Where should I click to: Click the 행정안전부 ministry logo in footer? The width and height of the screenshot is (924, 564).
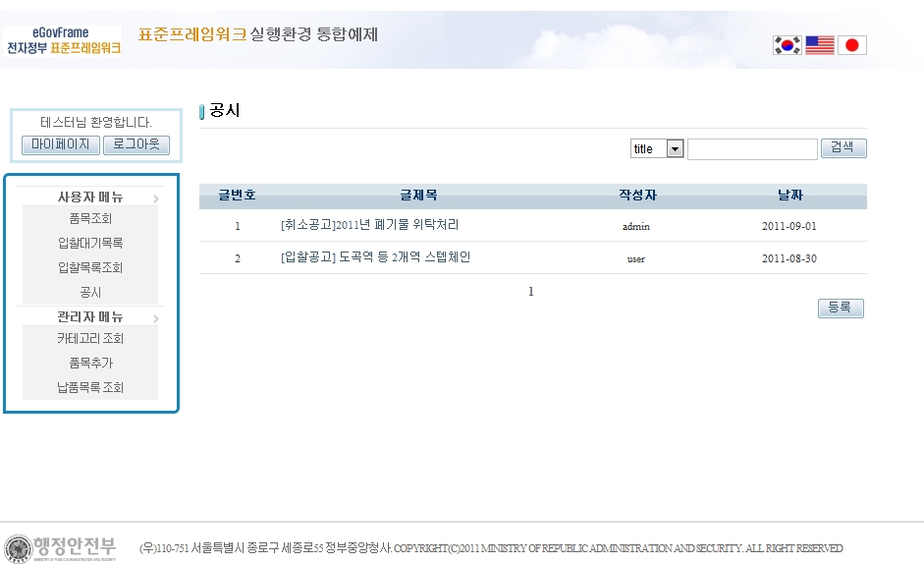click(x=61, y=547)
